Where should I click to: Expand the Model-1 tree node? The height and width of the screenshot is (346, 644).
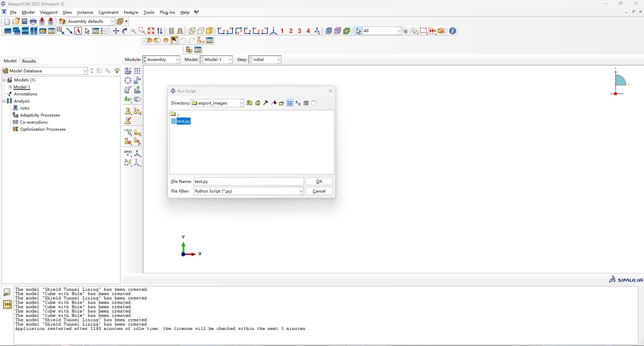pos(10,87)
